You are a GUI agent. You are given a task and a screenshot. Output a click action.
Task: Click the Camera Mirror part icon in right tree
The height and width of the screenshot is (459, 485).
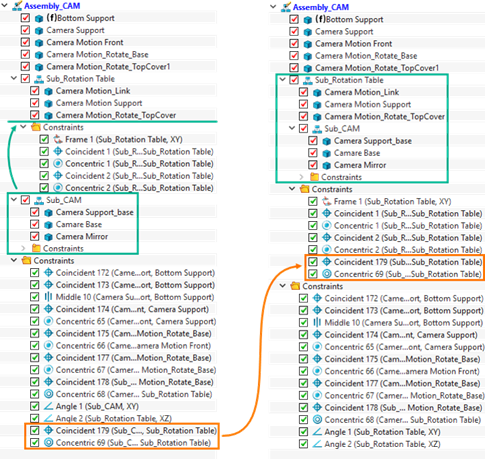[x=327, y=165]
